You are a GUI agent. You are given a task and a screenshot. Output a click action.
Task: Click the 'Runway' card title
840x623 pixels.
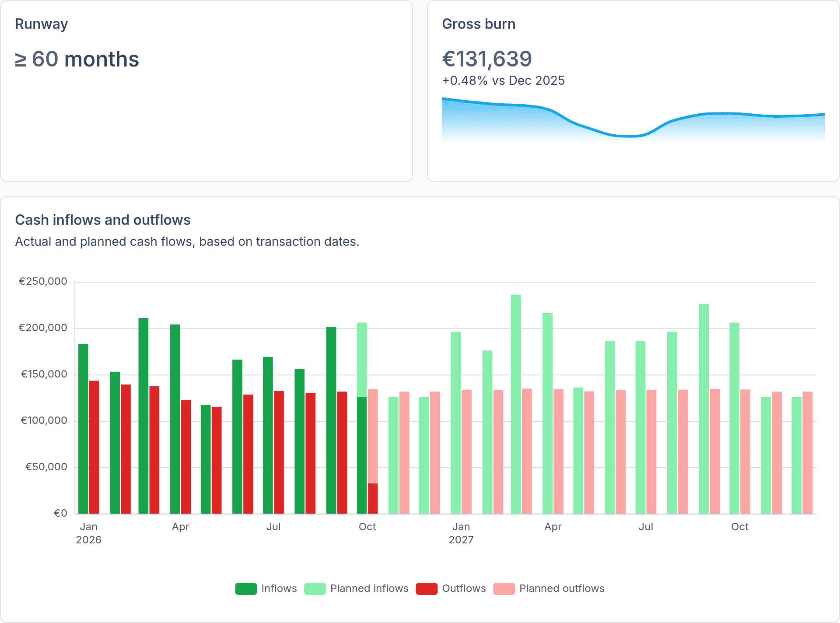click(x=42, y=24)
